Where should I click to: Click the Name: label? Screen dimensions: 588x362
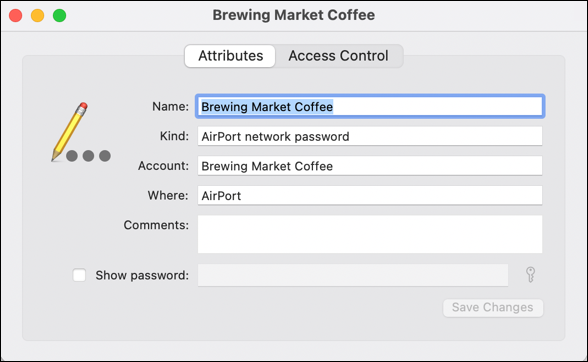click(x=170, y=107)
